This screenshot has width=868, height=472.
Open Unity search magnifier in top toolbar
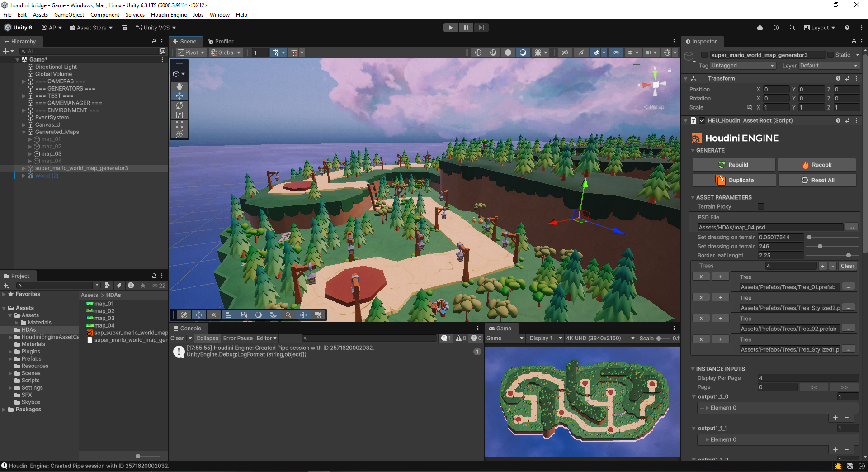click(x=792, y=28)
